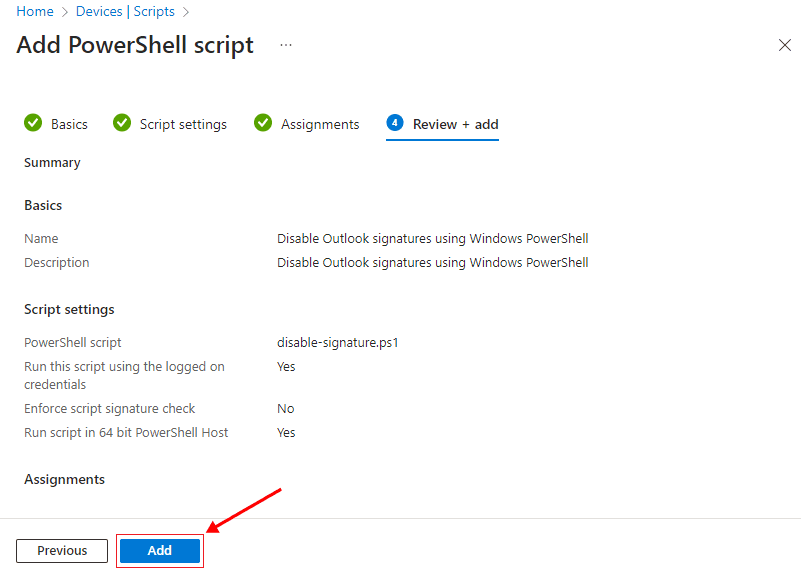This screenshot has height=579, width=801.
Task: Open the ellipsis more options menu
Action: point(286,46)
